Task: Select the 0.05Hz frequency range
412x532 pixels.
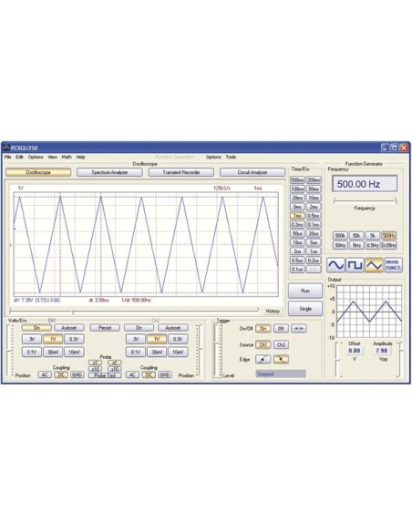Action: pyautogui.click(x=389, y=245)
